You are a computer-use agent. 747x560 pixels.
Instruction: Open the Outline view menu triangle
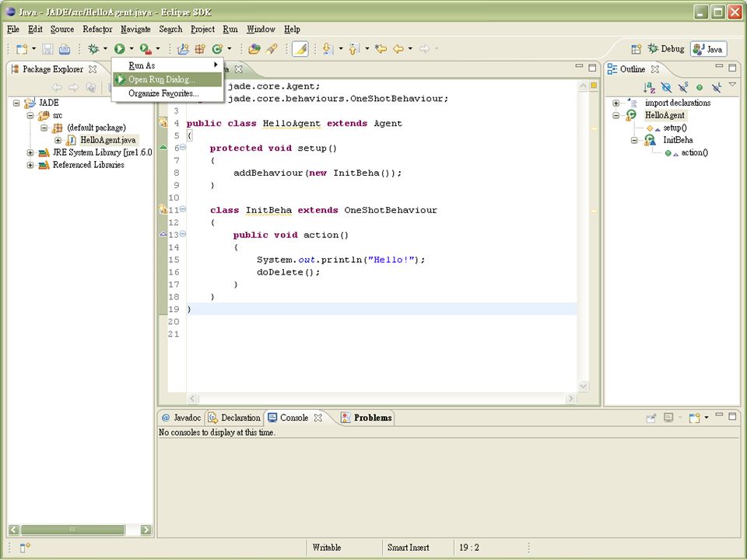coord(732,85)
